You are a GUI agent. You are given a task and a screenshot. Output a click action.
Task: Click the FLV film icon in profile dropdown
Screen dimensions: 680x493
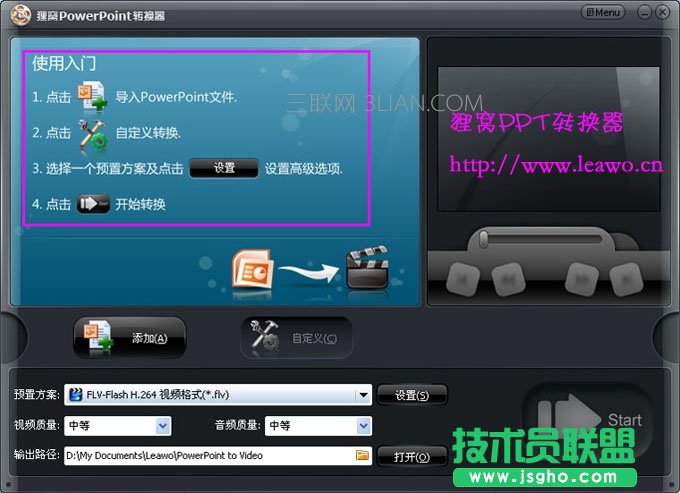[x=76, y=395]
